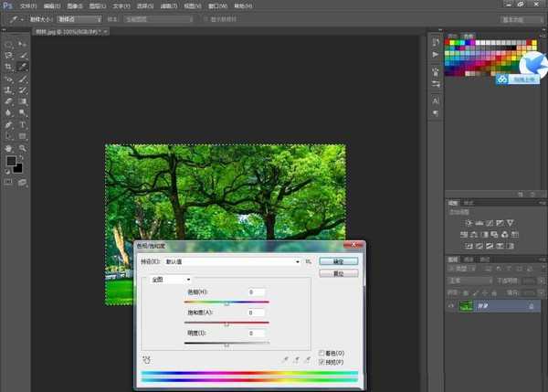548x392 pixels.
Task: Open the sample size dropdown in options bar
Action: point(79,18)
